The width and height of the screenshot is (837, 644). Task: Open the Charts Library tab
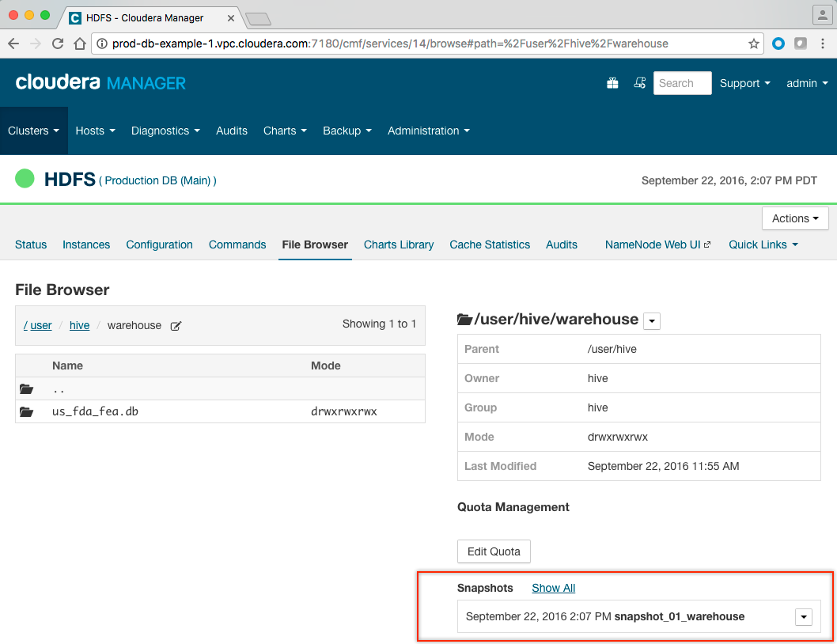399,244
